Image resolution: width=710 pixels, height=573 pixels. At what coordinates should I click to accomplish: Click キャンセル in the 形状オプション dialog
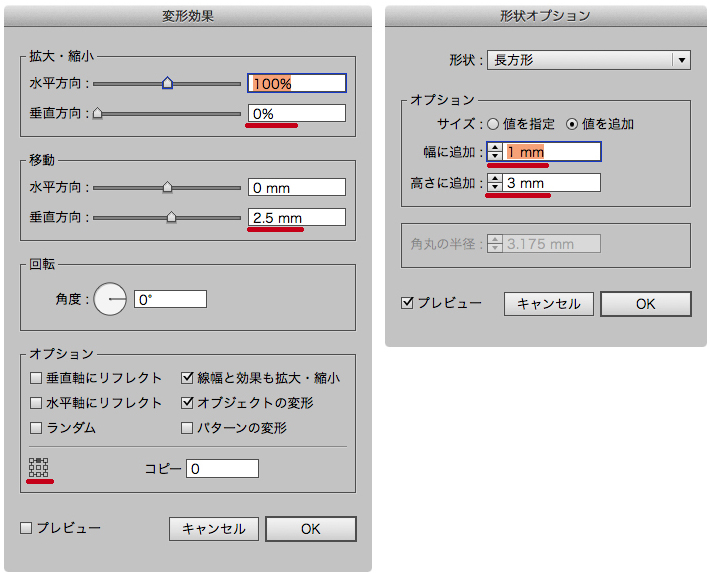[x=549, y=303]
